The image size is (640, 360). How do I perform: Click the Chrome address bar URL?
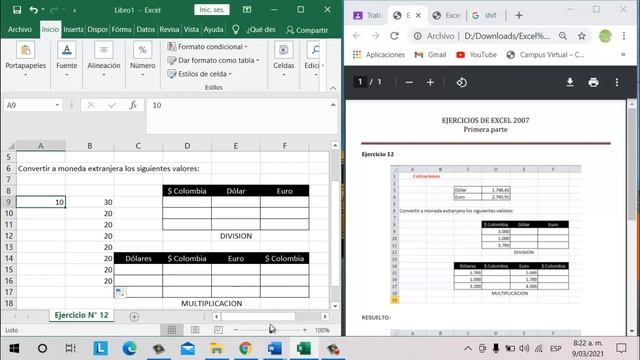coord(507,36)
